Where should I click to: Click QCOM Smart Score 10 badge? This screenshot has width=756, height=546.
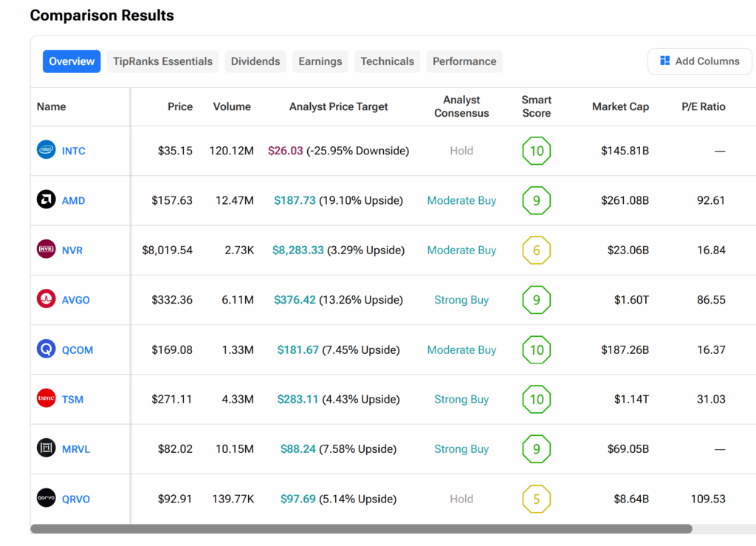tap(537, 349)
